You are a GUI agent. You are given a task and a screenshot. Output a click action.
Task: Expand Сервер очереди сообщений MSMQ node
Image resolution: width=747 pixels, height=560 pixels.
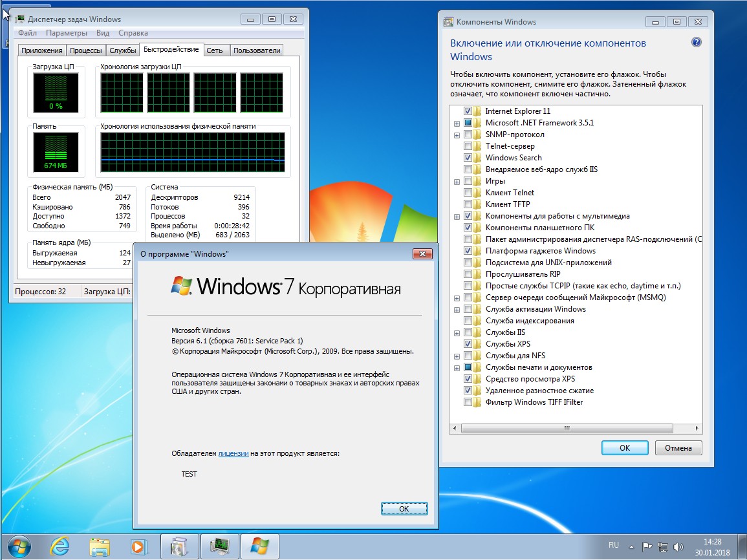click(x=457, y=298)
